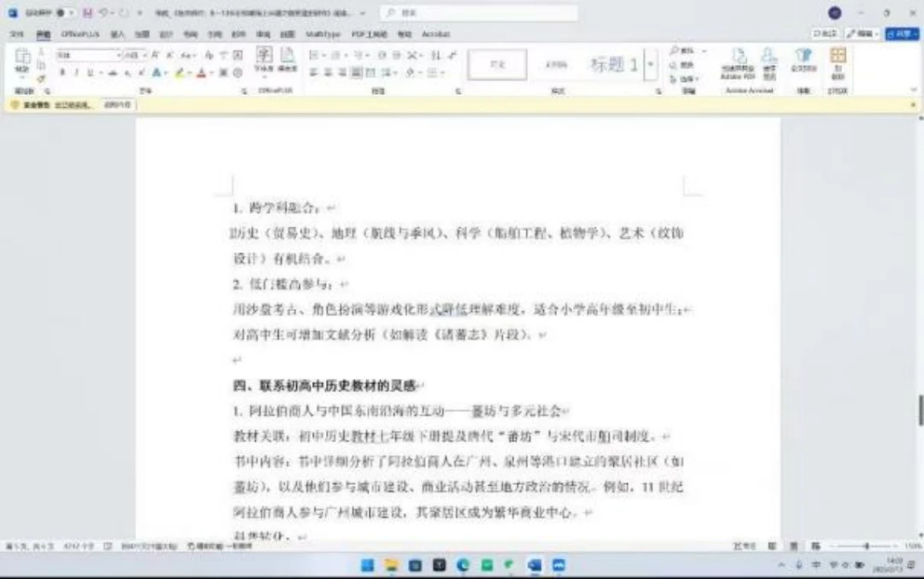Open Word from the Windows taskbar
This screenshot has width=924, height=579.
[x=535, y=564]
